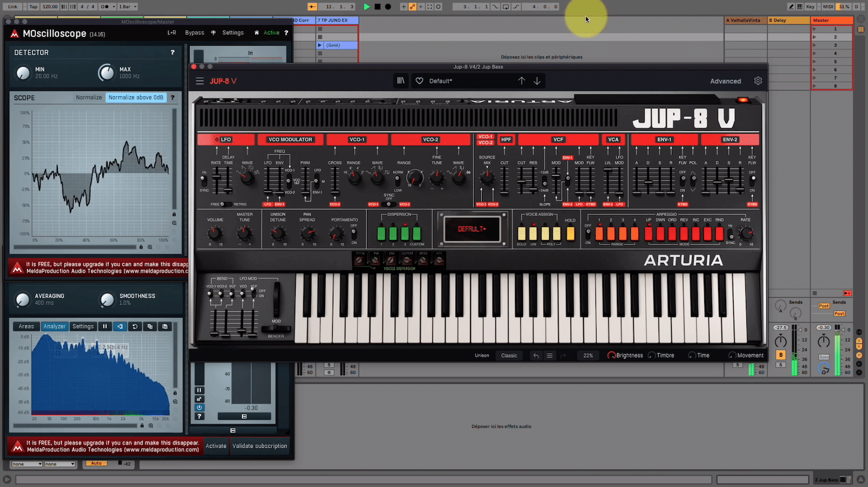Toggle Solo on the Master track
Screen dimensions: 868x487
pyautogui.click(x=824, y=357)
